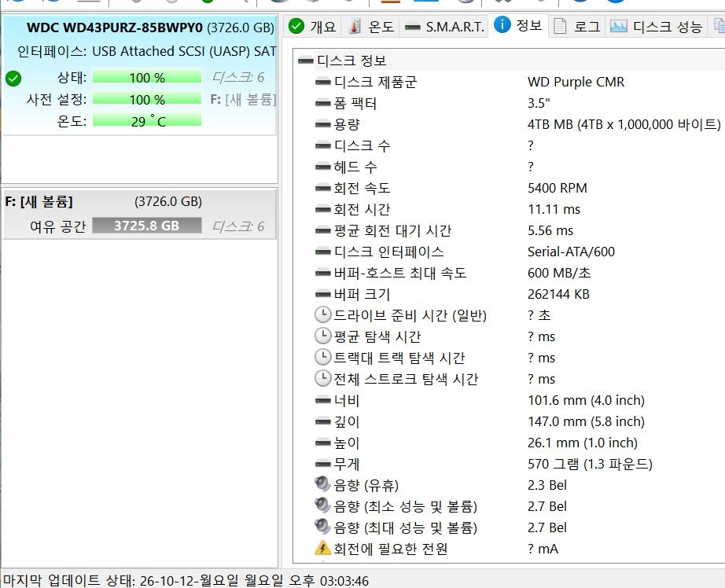725x588 pixels.
Task: Click the 온도 29 °C bar
Action: click(x=147, y=120)
